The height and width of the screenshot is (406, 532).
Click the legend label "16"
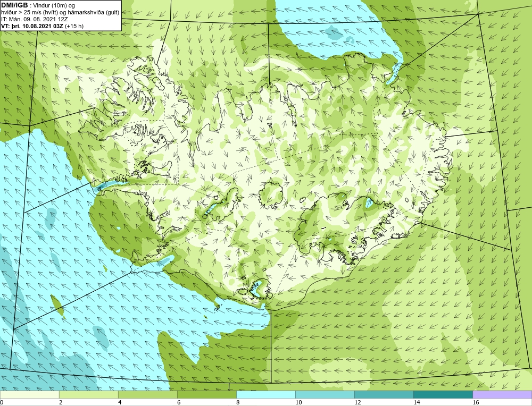pos(475,402)
